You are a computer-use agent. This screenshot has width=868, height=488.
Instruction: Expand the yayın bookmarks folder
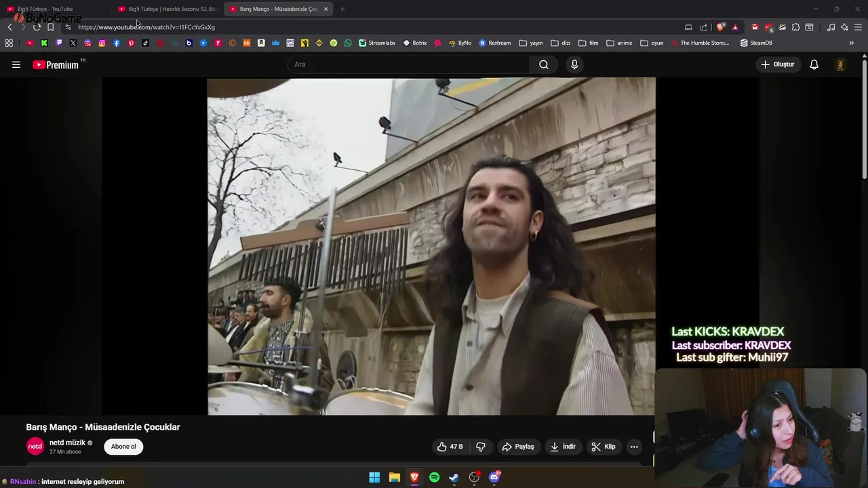(531, 43)
